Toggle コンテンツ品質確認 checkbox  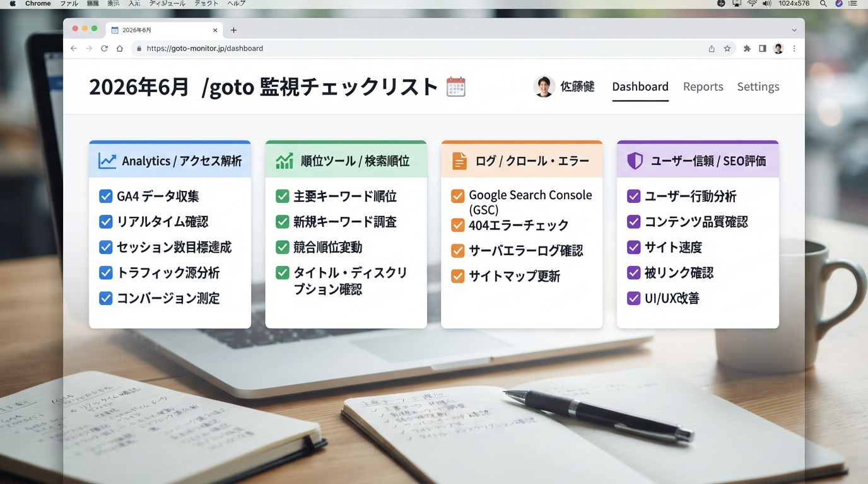click(x=634, y=222)
